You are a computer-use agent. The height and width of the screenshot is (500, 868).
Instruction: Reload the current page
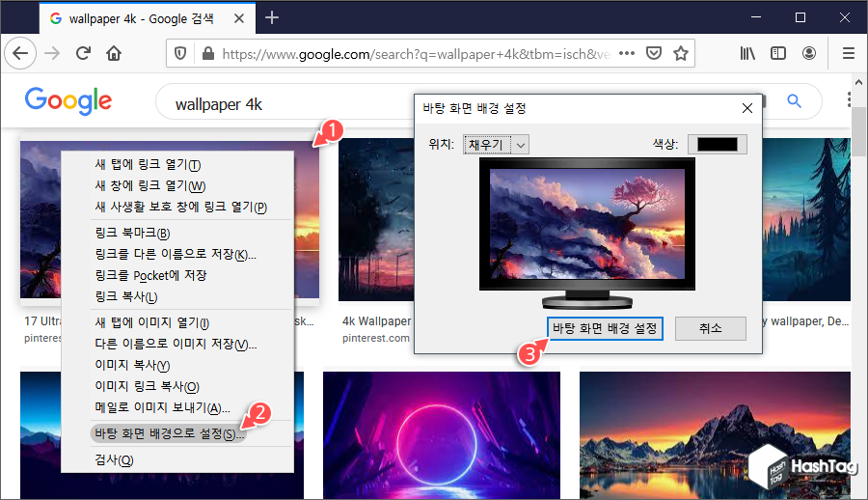83,53
